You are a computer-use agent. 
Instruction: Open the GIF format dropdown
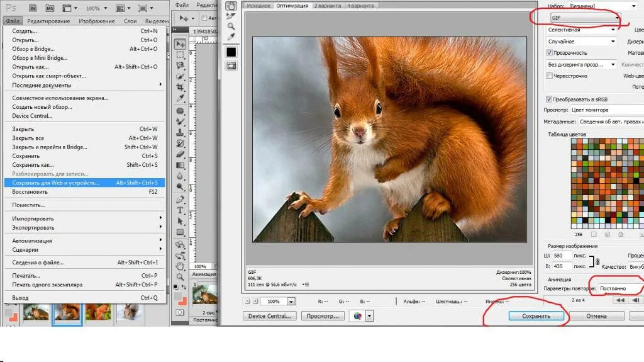click(585, 18)
